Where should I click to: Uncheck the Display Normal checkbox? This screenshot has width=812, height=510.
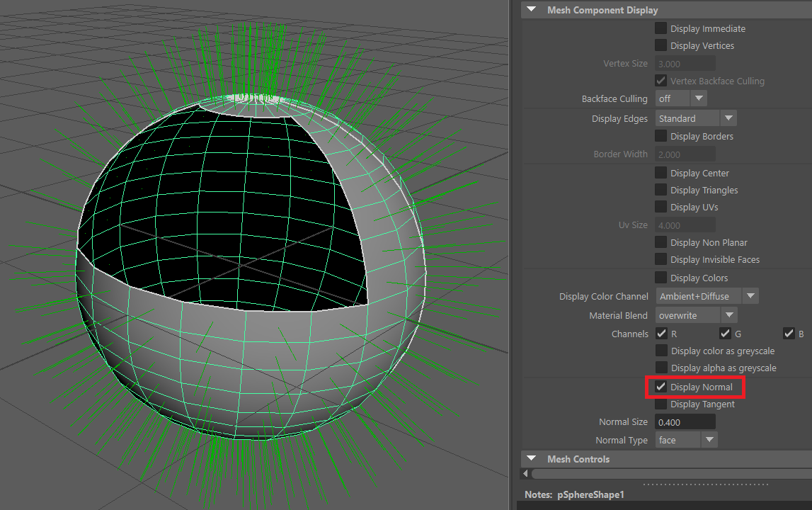pyautogui.click(x=661, y=387)
